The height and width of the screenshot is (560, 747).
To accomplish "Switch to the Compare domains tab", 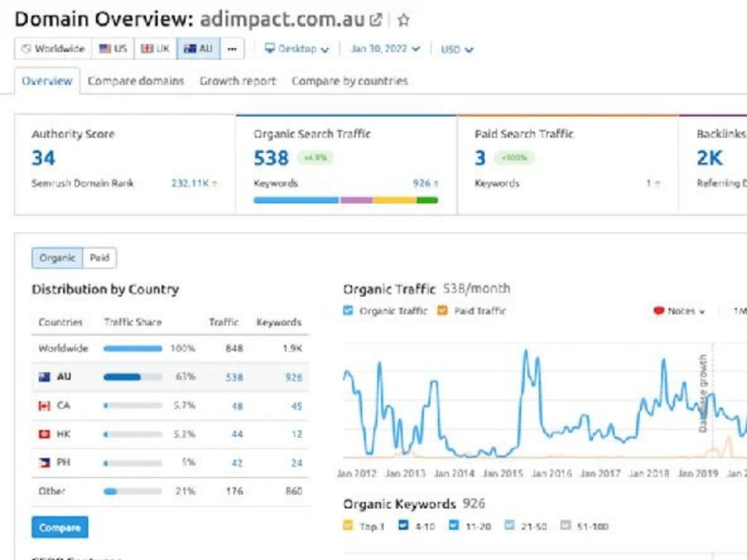I will (136, 81).
